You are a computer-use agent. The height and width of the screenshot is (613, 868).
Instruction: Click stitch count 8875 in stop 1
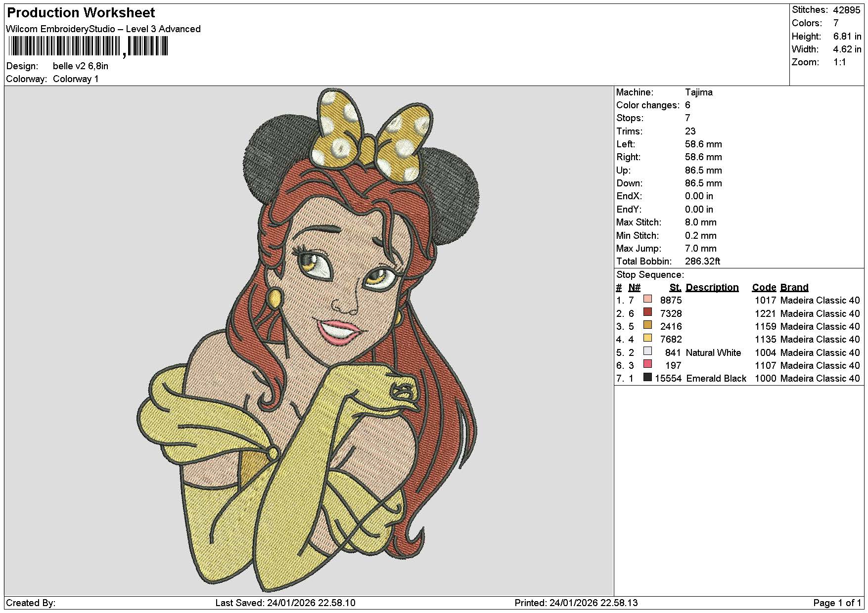point(671,300)
